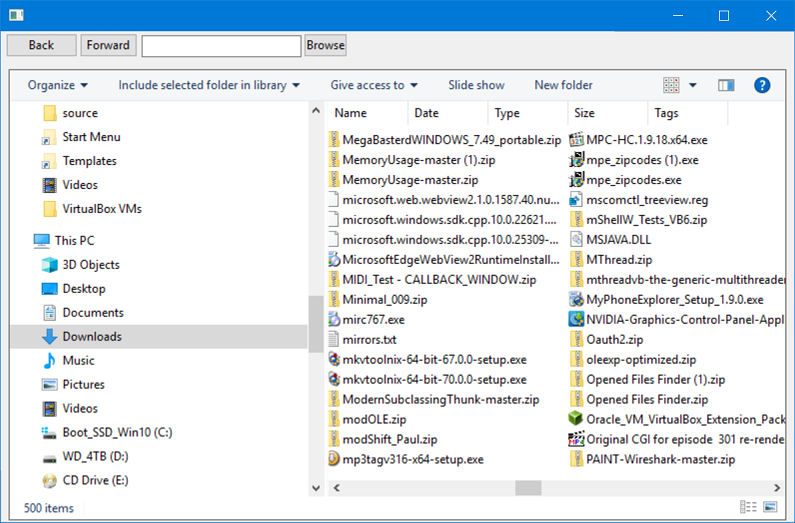This screenshot has width=795, height=523.
Task: Select mirrors.txt file
Action: point(362,340)
